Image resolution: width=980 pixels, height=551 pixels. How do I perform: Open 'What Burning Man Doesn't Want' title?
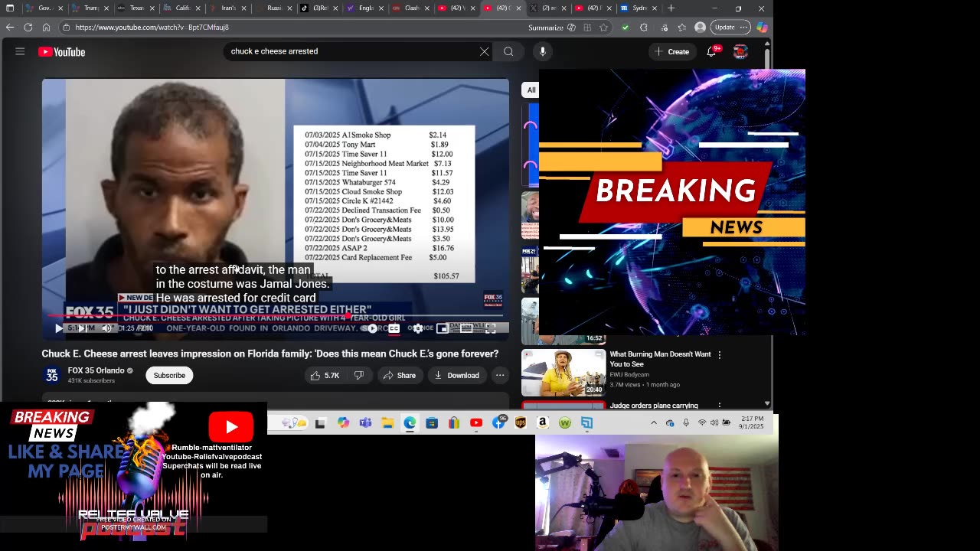coord(660,359)
